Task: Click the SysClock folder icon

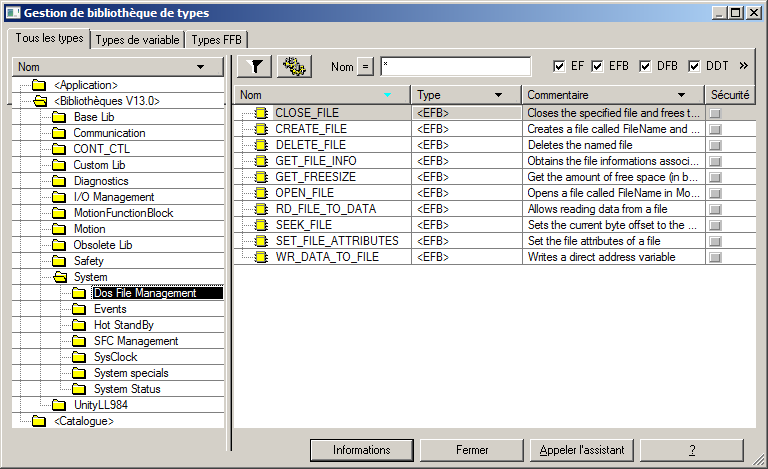Action: (x=79, y=357)
